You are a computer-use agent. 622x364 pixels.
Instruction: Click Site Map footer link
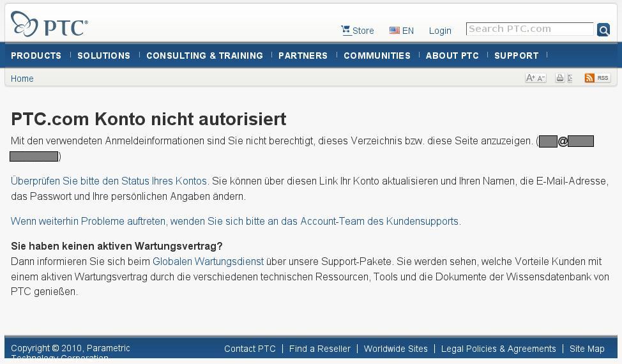click(587, 349)
